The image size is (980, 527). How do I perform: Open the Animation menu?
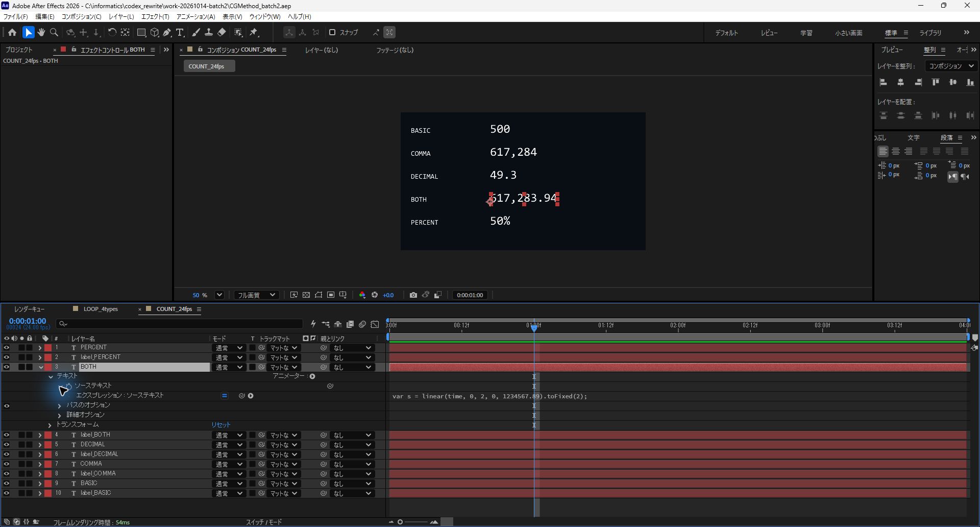195,17
